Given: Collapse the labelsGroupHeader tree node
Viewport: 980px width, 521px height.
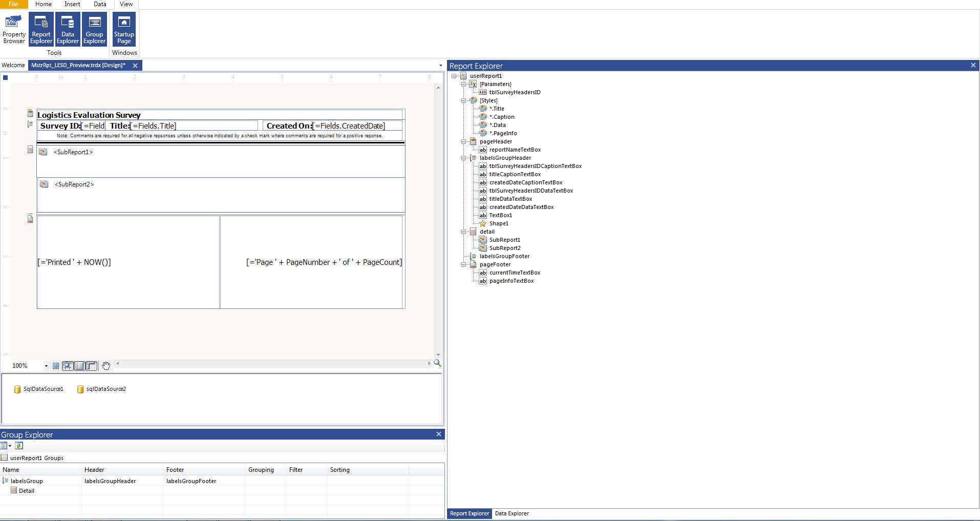Looking at the screenshot, I should pos(464,158).
